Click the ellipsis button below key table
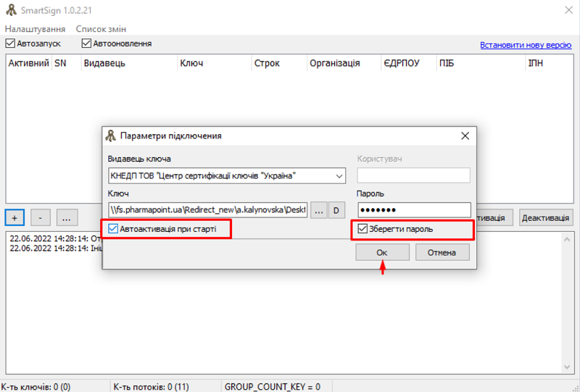 click(x=66, y=217)
